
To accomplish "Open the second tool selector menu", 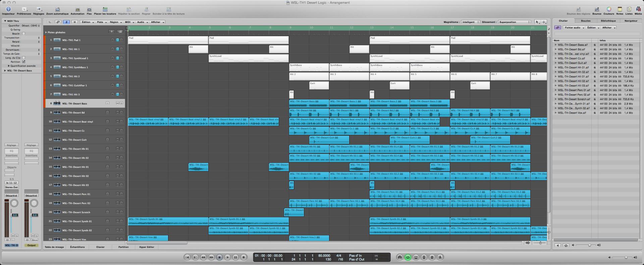I will coord(544,22).
